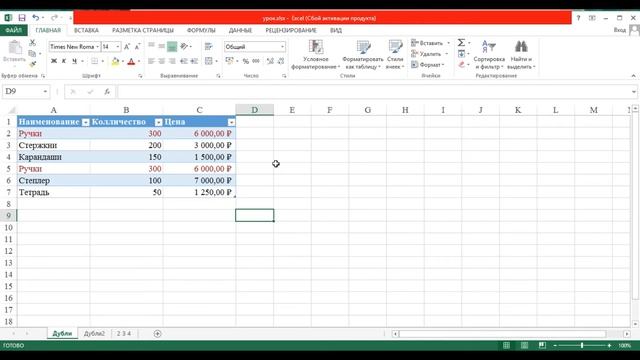640x360 pixels.
Task: Align cell text to the right
Action: 172,61
